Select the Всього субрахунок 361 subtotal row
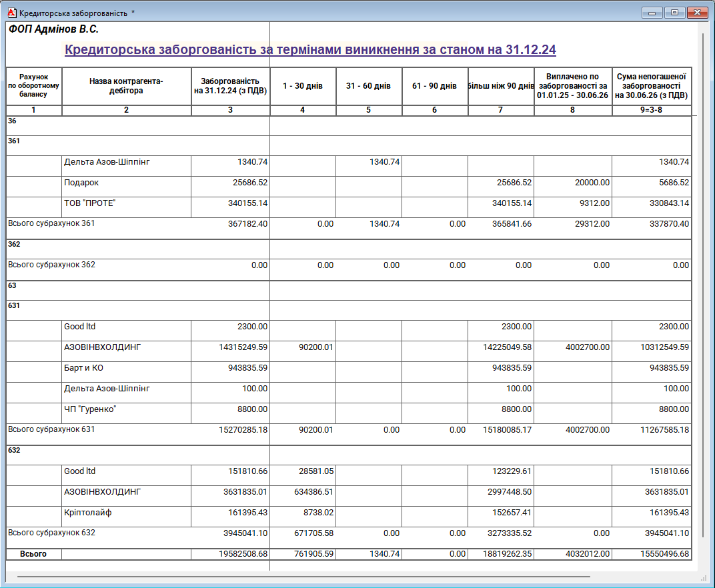715x588 pixels. (x=51, y=224)
